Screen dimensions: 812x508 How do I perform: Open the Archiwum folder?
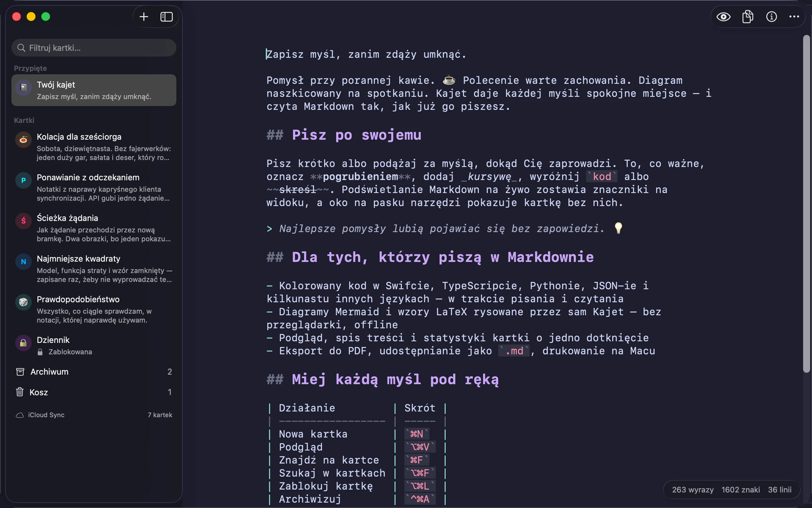click(94, 371)
